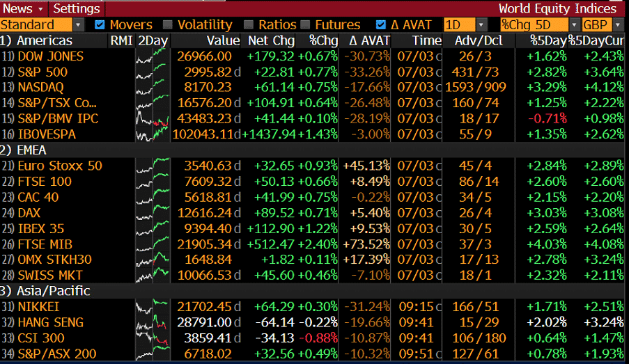Viewport: 629px width, 364px height.
Task: Open the IBEX 35 index
Action: tap(41, 228)
